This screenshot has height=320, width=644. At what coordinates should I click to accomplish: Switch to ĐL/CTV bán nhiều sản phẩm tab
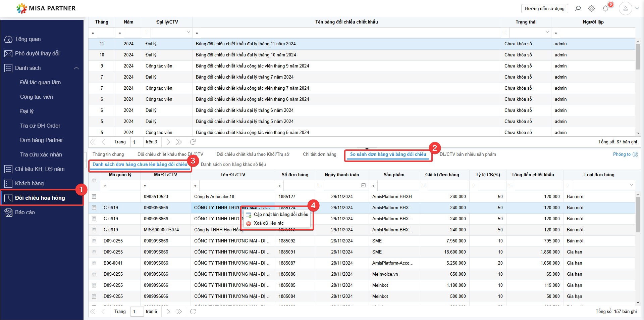[x=468, y=154]
